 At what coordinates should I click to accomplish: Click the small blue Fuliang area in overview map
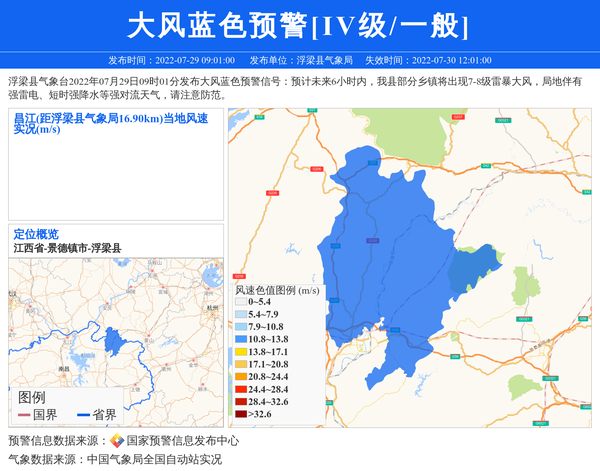coord(115,341)
